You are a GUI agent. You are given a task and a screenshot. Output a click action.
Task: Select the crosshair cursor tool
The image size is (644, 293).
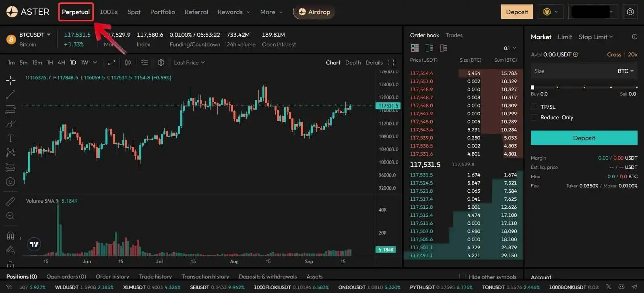[x=10, y=80]
